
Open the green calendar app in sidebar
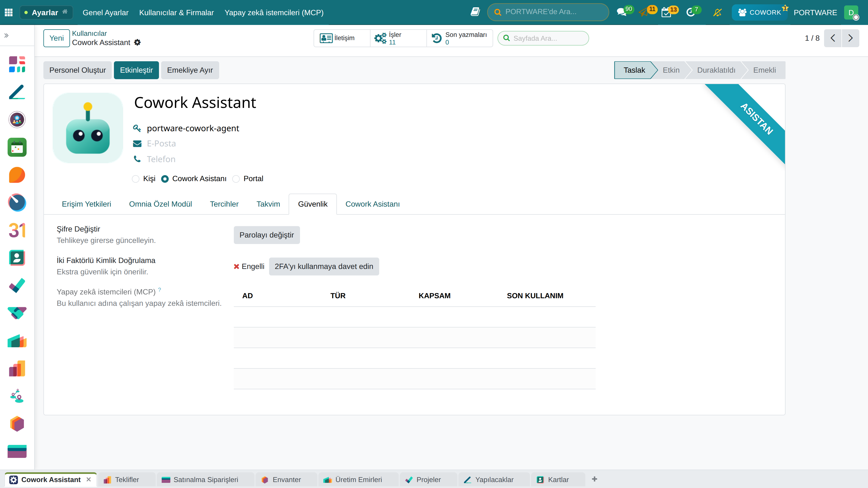17,147
